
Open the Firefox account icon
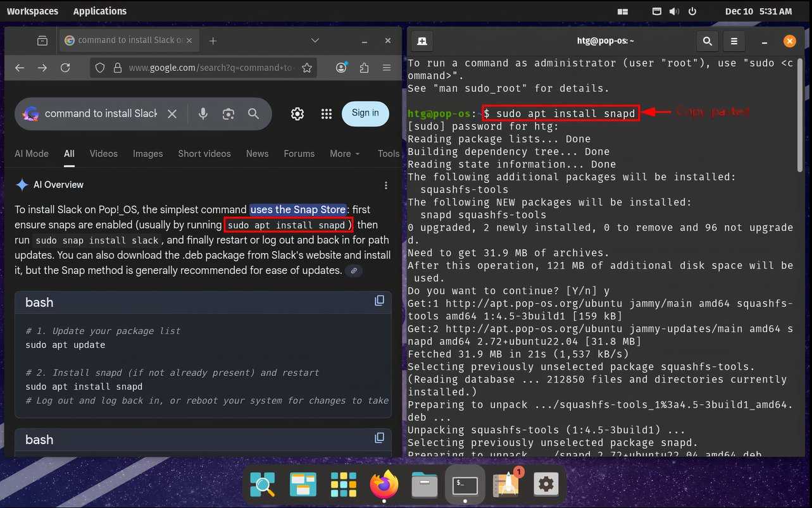coord(341,68)
